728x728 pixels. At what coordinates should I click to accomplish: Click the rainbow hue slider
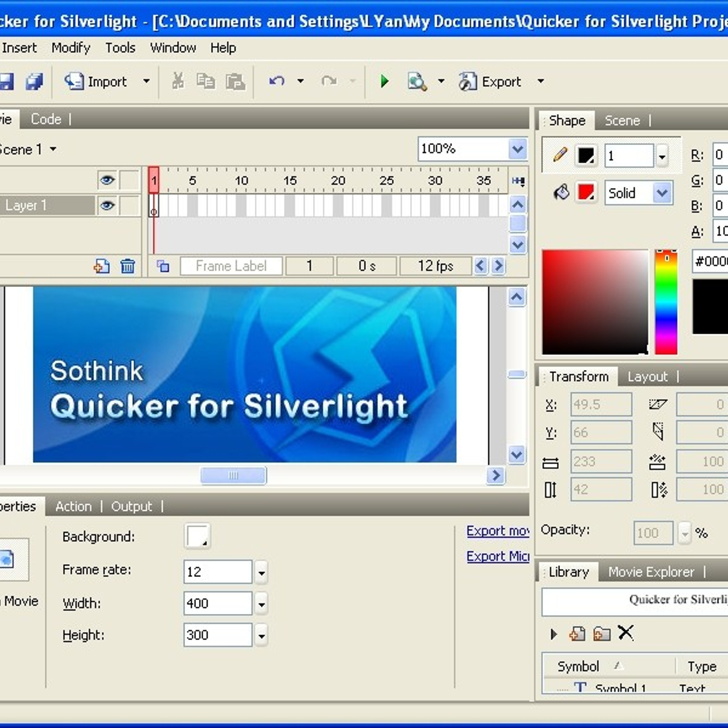(666, 302)
